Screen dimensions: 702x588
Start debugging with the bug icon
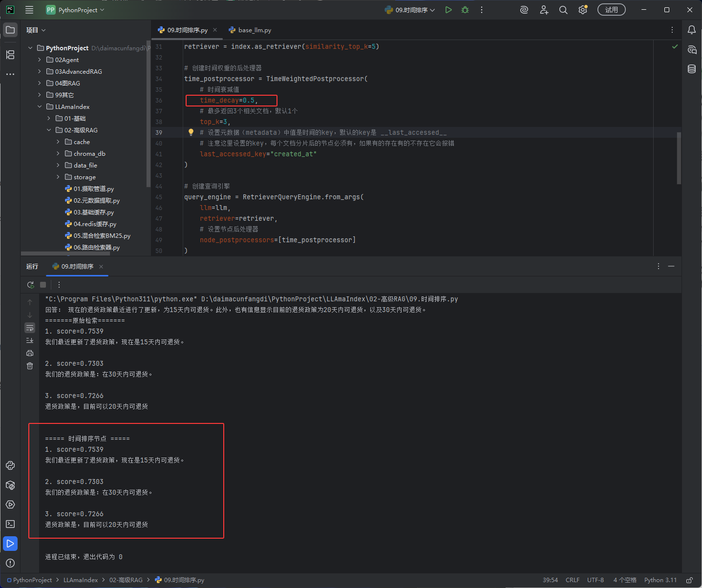(x=465, y=10)
